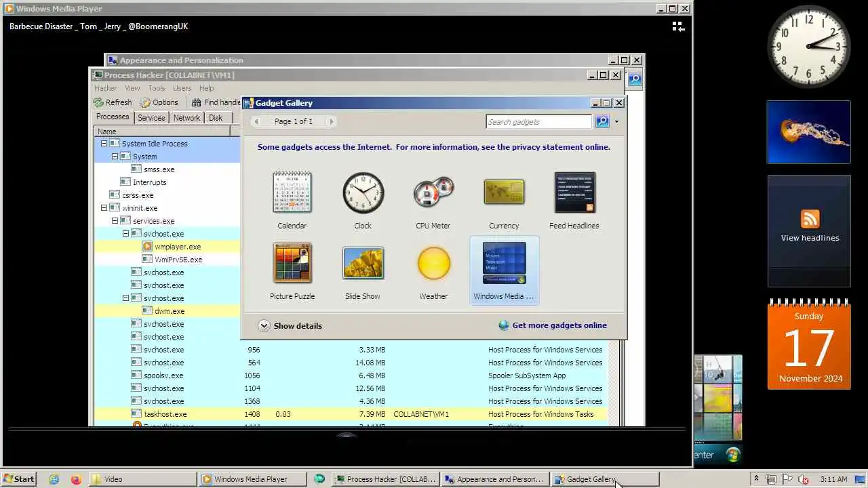Image resolution: width=868 pixels, height=488 pixels.
Task: Click the Windows Media Player taskbar button
Action: click(x=252, y=479)
